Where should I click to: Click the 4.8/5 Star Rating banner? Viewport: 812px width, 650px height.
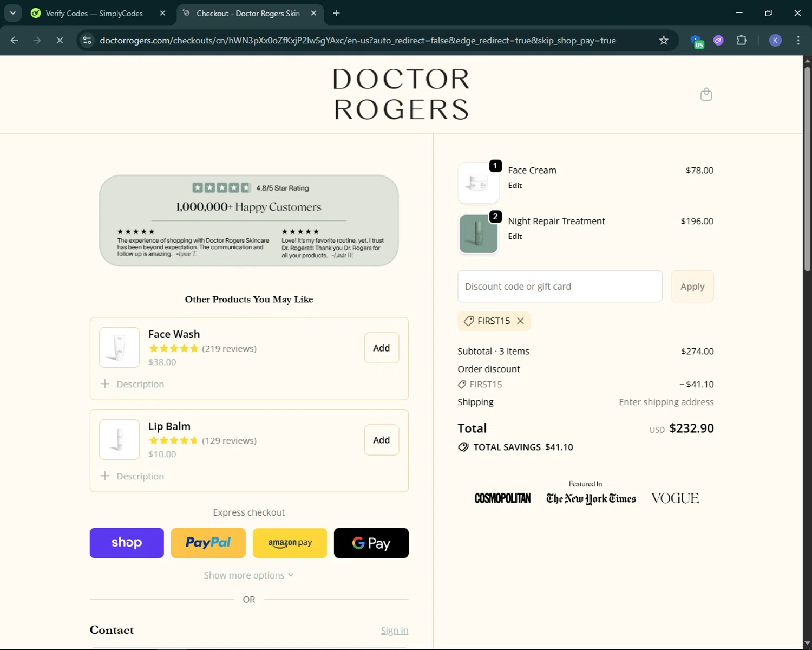click(249, 220)
